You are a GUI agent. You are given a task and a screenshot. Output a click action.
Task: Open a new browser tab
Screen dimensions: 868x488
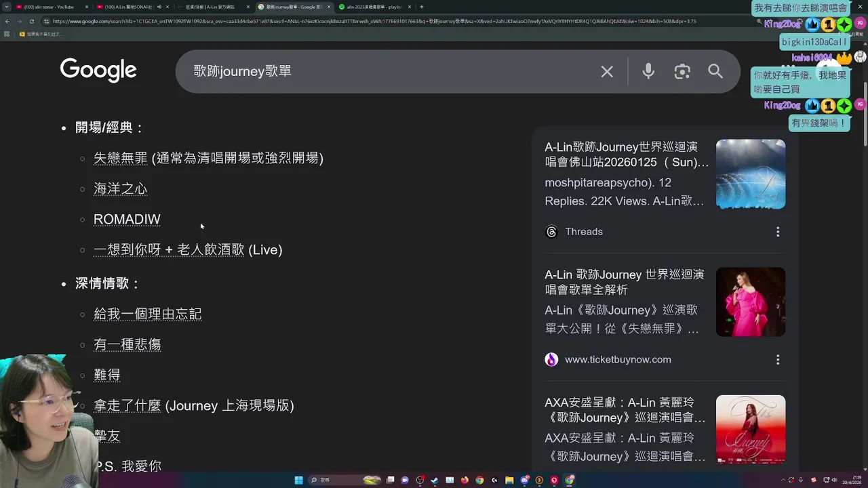tap(422, 7)
